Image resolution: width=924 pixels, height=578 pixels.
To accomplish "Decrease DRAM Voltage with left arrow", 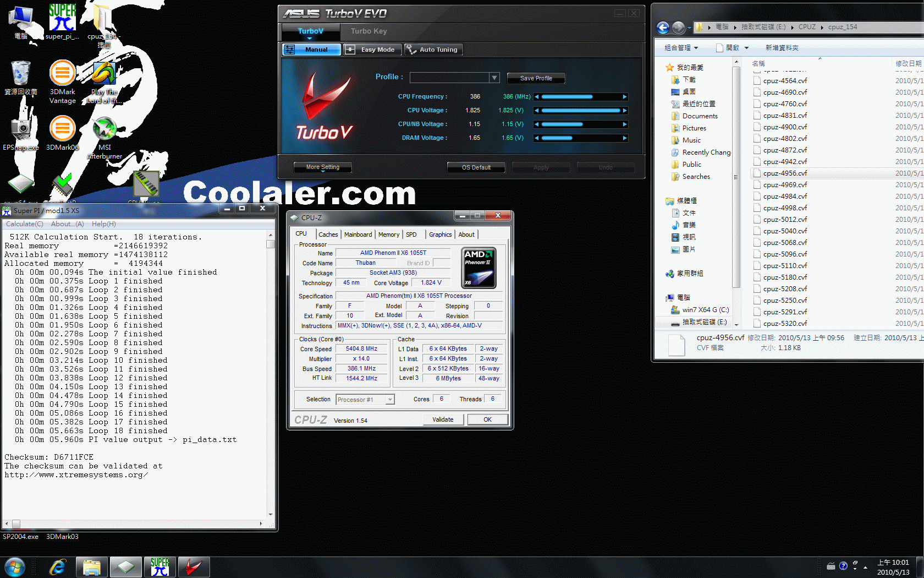I will [537, 138].
